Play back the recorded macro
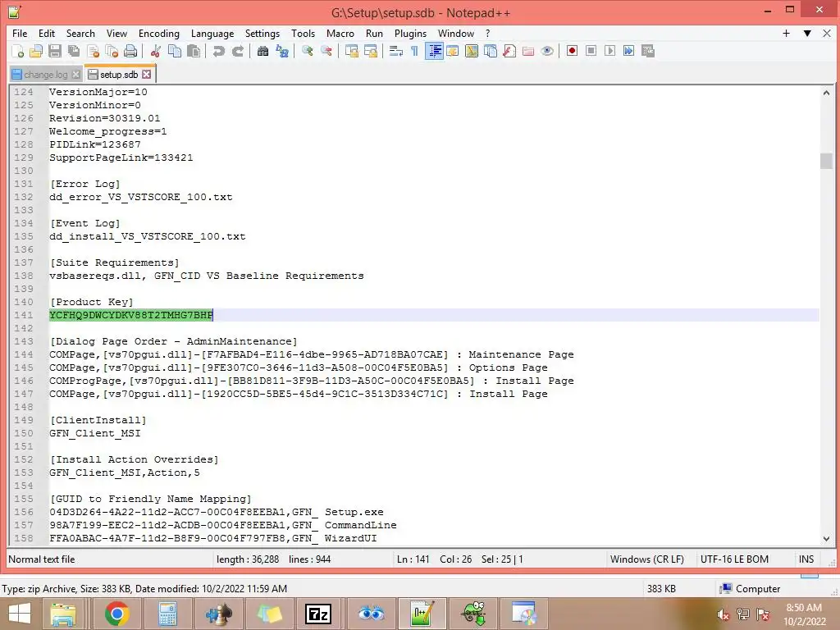 click(609, 51)
